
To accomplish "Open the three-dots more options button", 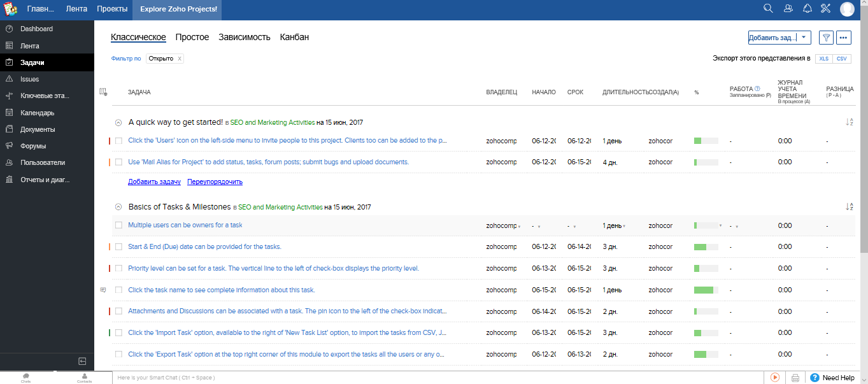I will [844, 38].
